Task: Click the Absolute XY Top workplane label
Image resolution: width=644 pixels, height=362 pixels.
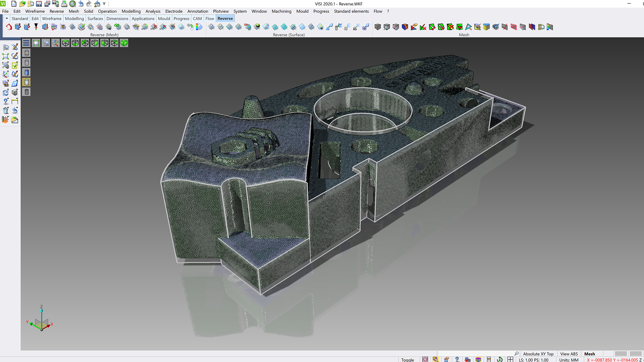Action: point(538,354)
